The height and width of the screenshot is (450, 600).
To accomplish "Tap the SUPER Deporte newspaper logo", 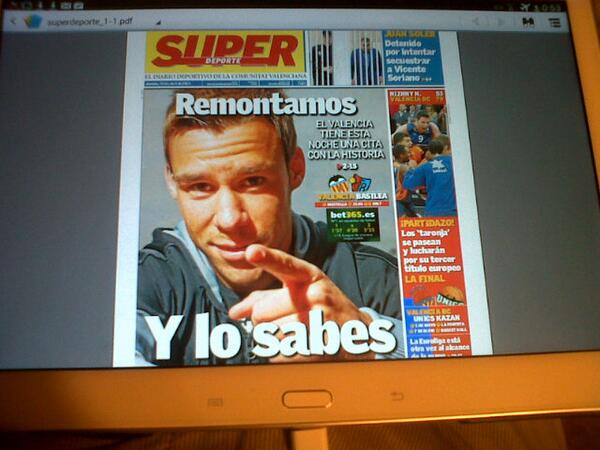I will pos(225,51).
